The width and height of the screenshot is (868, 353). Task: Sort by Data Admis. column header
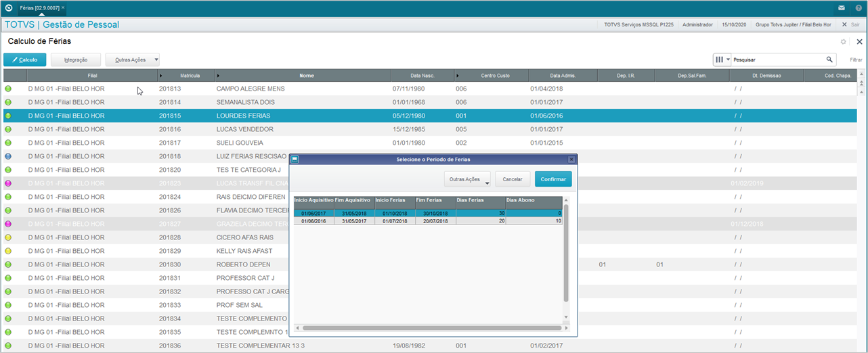pos(563,76)
